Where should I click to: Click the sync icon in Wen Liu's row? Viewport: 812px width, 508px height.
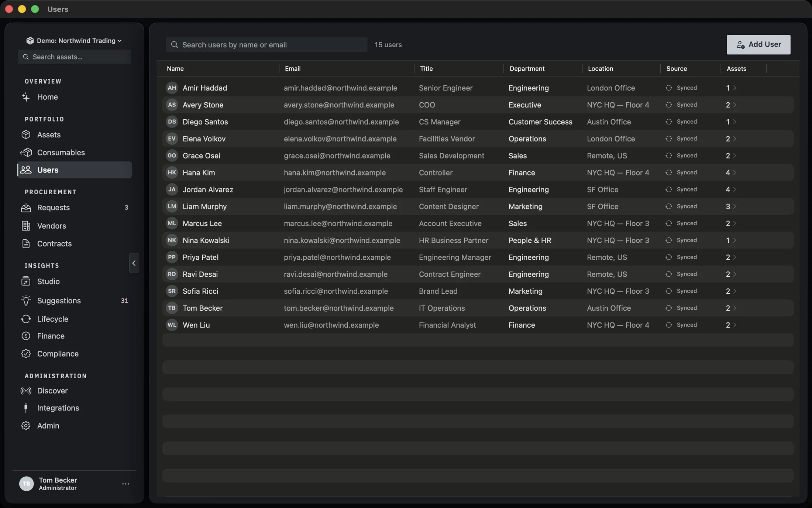668,325
